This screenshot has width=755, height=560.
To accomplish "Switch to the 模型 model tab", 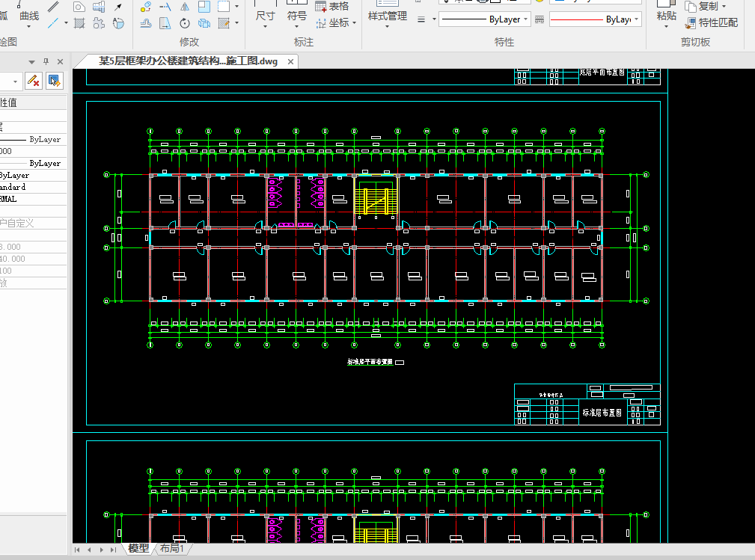I will 138,549.
